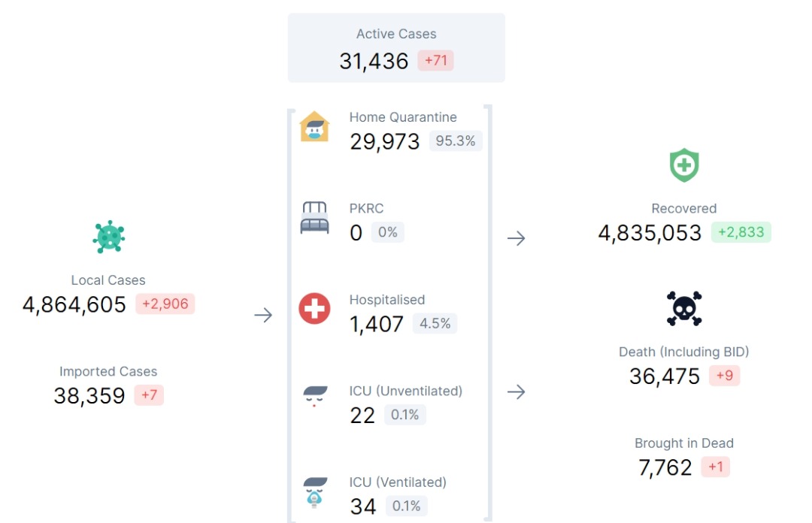Image resolution: width=812 pixels, height=523 pixels.
Task: Click the Brought in Dead label
Action: tap(684, 443)
